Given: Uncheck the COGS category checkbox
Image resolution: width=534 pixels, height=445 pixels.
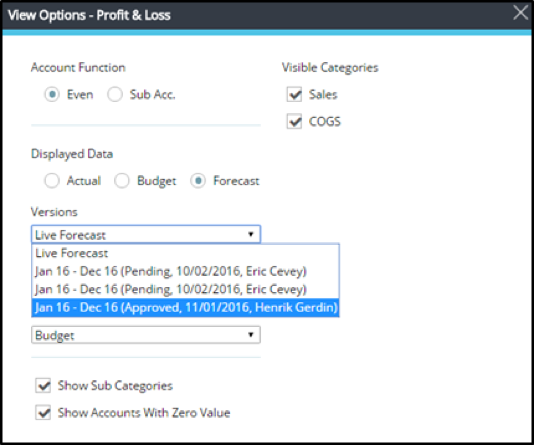Looking at the screenshot, I should (294, 121).
